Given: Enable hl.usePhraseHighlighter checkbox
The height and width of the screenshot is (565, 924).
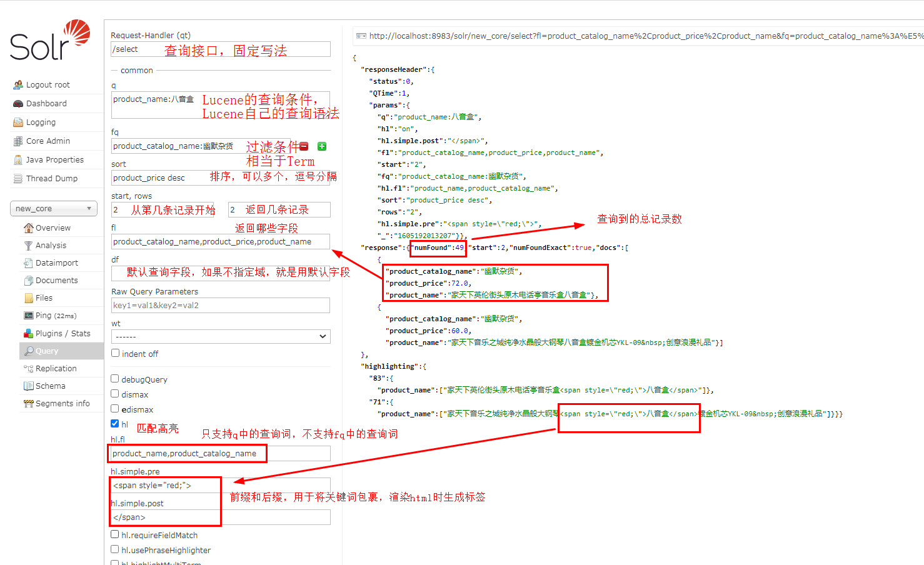Looking at the screenshot, I should tap(115, 549).
